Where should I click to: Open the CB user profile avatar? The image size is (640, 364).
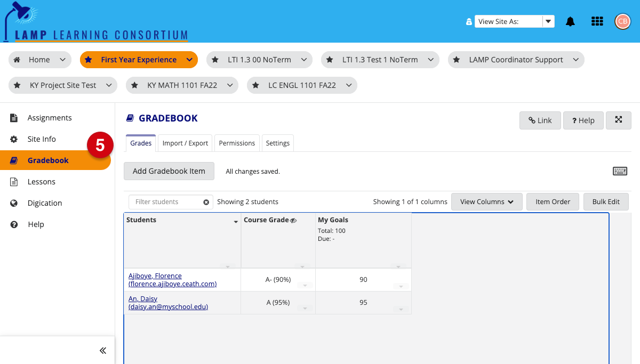coord(622,21)
